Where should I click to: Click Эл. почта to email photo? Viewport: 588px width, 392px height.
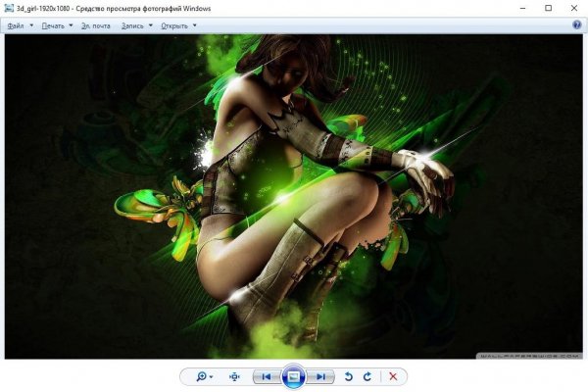click(x=96, y=25)
